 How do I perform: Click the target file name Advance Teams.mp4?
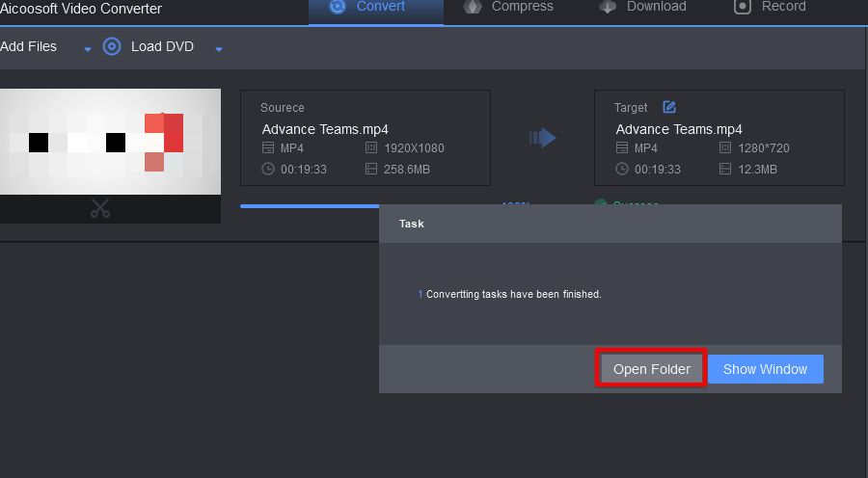[679, 129]
